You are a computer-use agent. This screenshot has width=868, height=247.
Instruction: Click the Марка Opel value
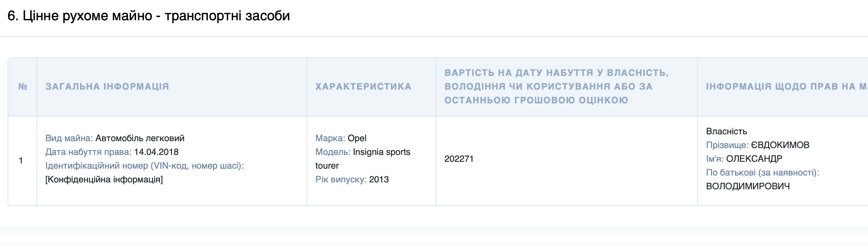[357, 138]
